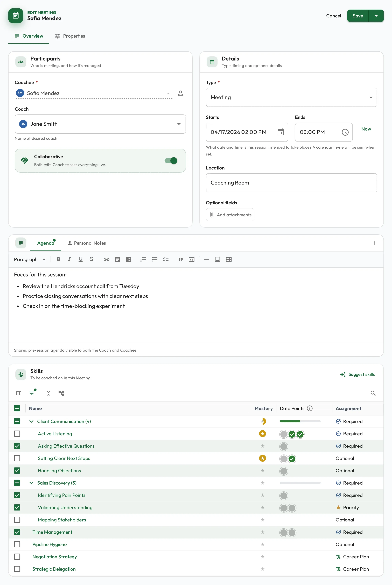Insert a block quote
This screenshot has width=392, height=585.
pos(180,259)
